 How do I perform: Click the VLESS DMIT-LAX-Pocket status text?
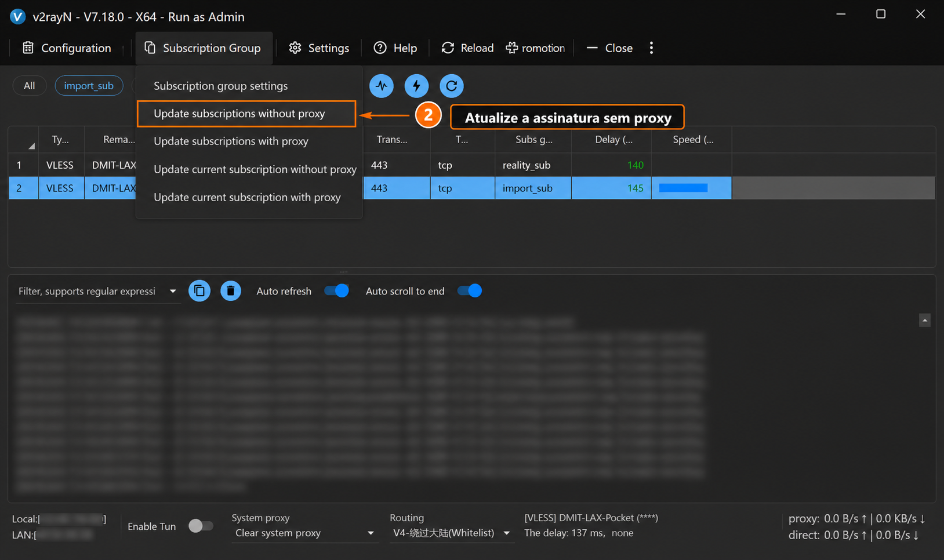[591, 518]
